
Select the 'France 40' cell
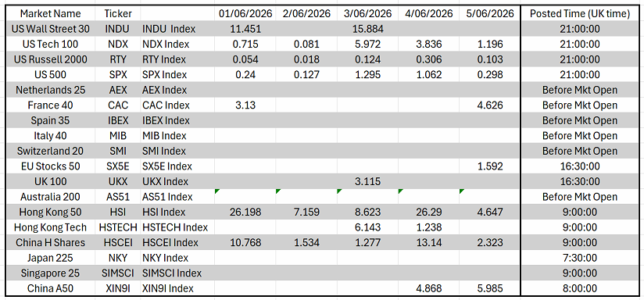[x=51, y=105]
